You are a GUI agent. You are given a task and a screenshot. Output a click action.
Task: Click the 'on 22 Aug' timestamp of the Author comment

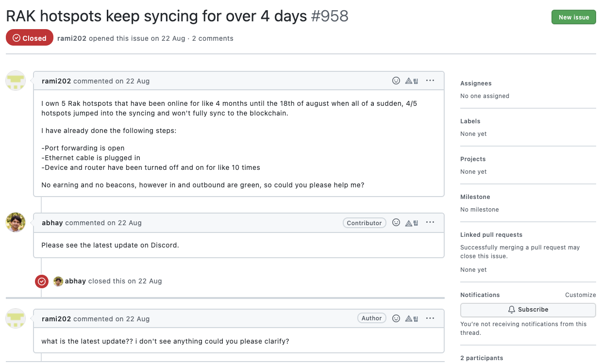pos(133,319)
